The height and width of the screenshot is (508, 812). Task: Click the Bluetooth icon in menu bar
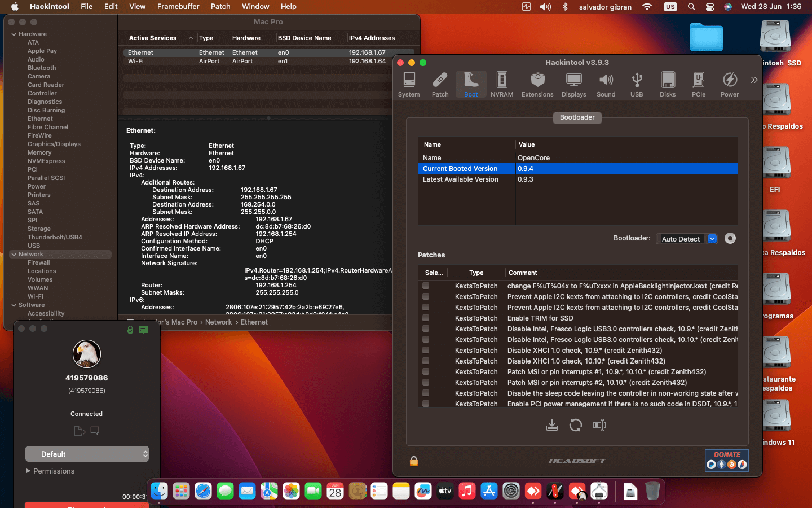[565, 7]
